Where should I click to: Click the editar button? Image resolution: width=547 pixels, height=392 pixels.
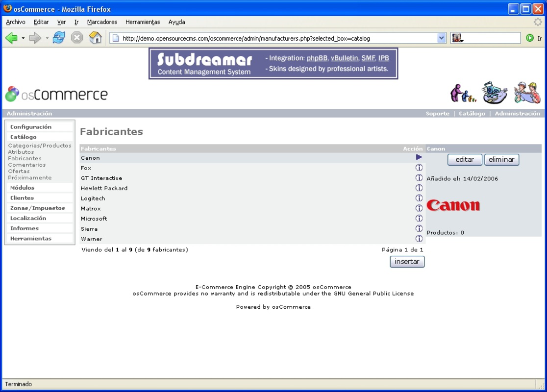tap(465, 159)
